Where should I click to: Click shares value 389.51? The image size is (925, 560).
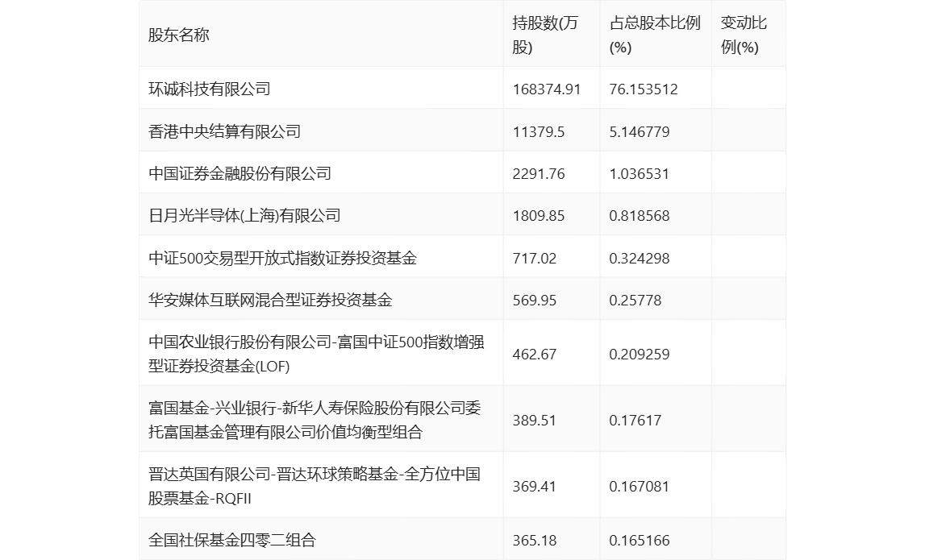535,421
